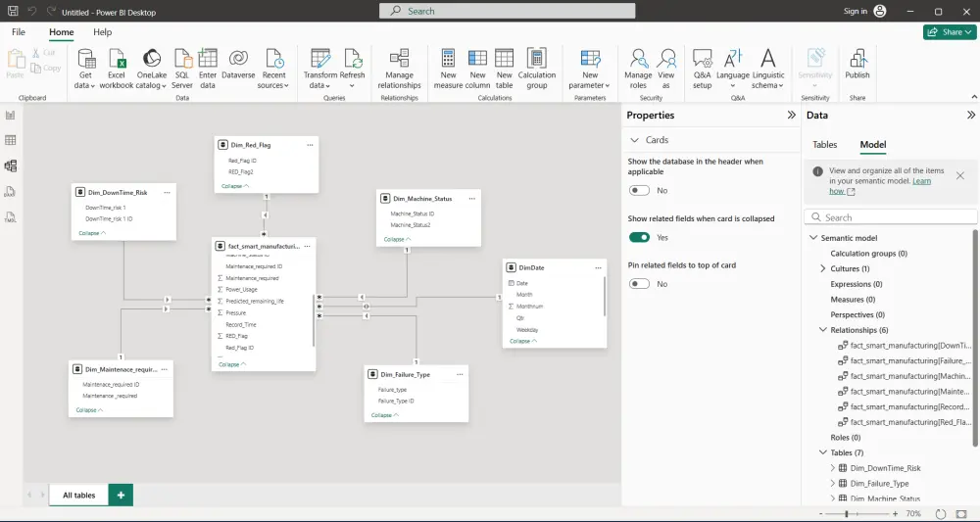
Task: Open Manage relationships dialog
Action: pos(399,69)
